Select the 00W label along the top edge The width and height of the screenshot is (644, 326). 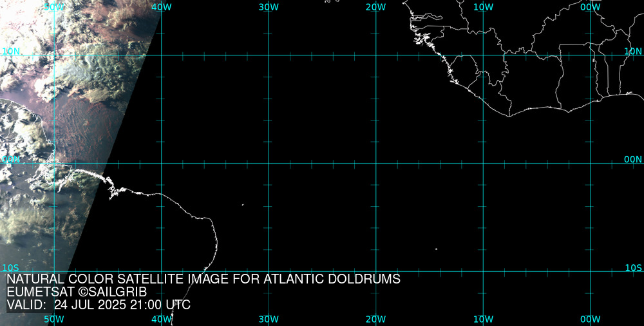click(x=591, y=7)
